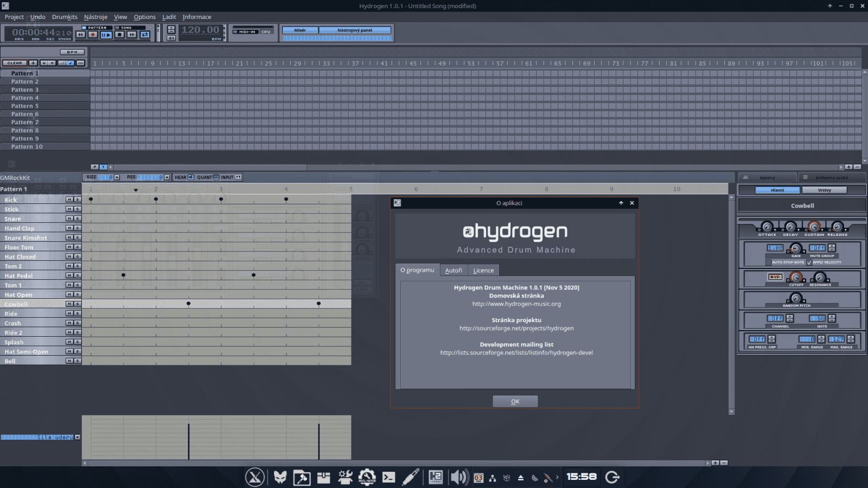Open the terminal from the taskbar

pyautogui.click(x=388, y=477)
